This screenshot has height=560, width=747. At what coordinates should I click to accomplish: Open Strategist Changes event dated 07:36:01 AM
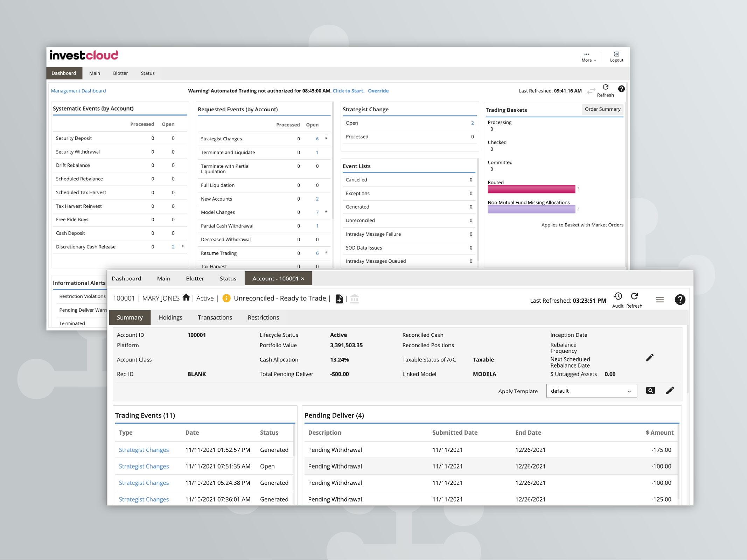coord(144,499)
